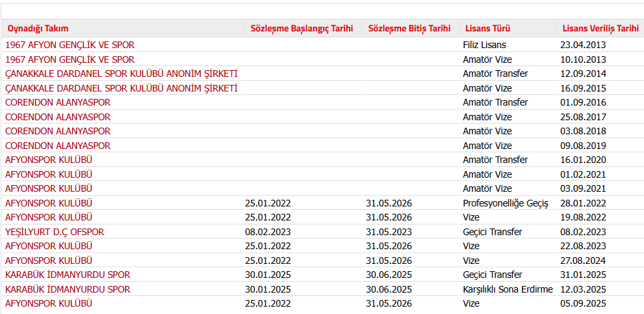Click 'Amatör Transfer' in the 01.09.2016 row
Viewport: 644px width, 314px height.
point(496,102)
